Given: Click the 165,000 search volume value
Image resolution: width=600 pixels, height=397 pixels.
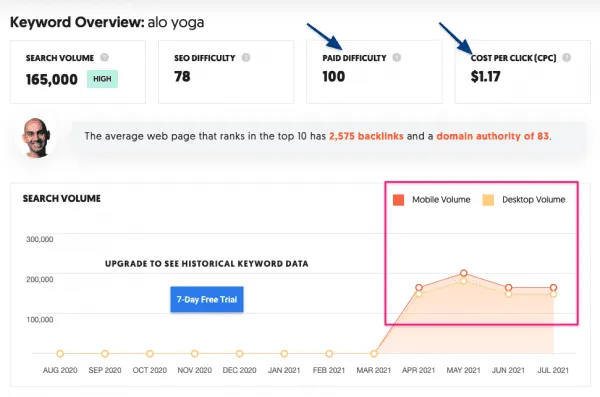Looking at the screenshot, I should pos(52,80).
